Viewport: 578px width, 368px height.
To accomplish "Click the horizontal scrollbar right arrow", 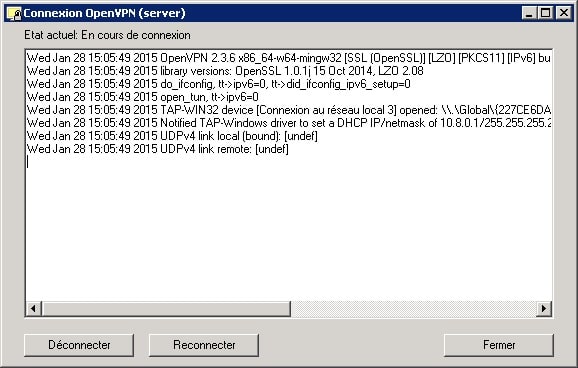I will coord(544,309).
